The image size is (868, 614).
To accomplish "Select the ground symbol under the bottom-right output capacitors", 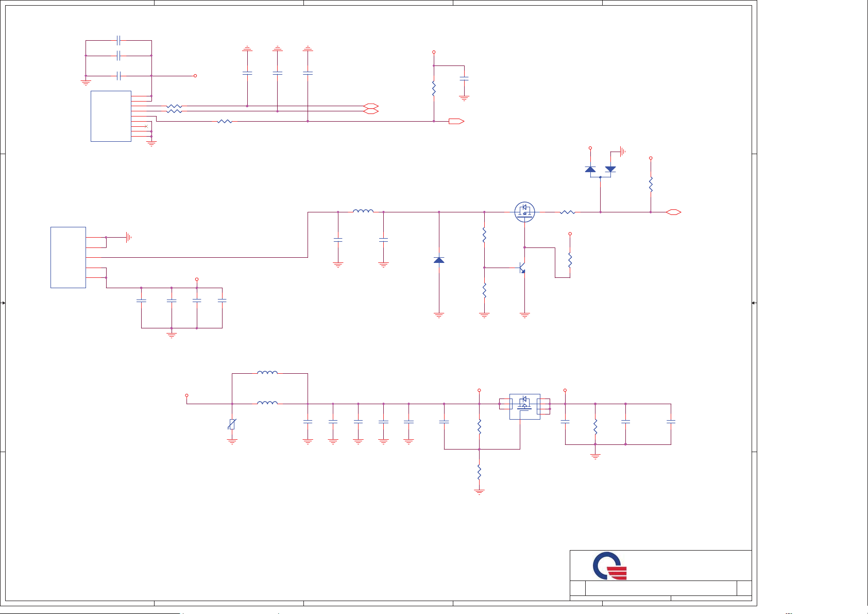I will tap(595, 456).
